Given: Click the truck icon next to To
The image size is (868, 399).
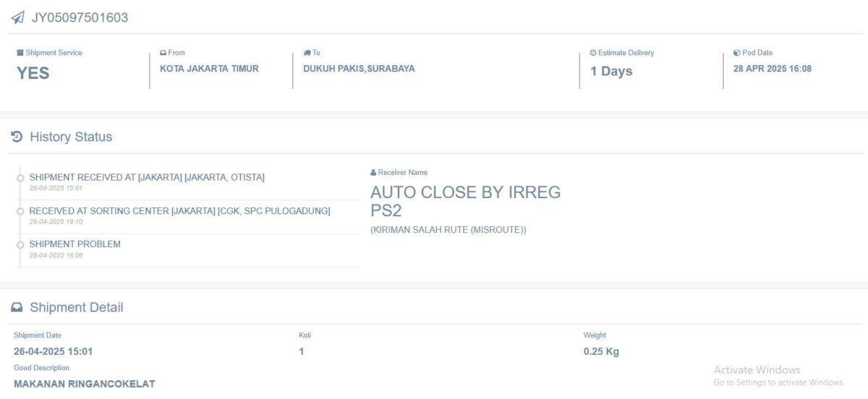Looking at the screenshot, I should pyautogui.click(x=307, y=53).
